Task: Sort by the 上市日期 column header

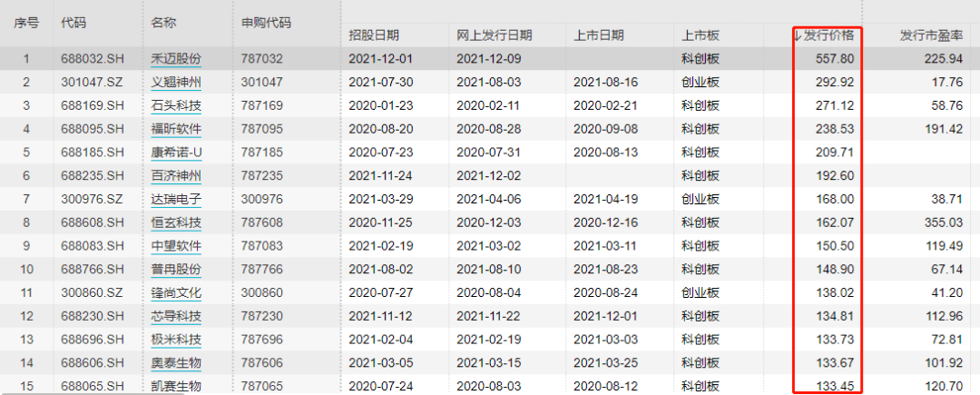Action: 599,35
